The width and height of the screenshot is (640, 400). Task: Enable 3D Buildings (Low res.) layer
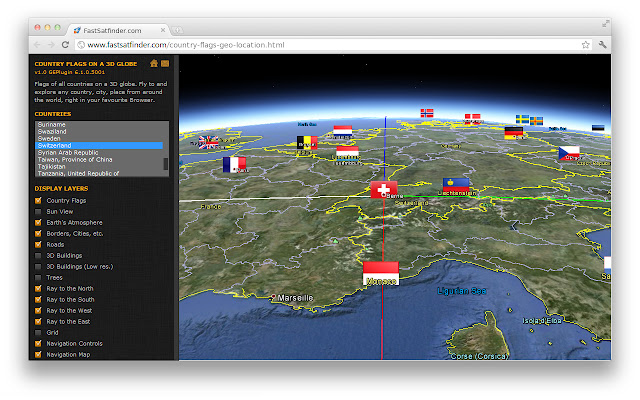(38, 267)
